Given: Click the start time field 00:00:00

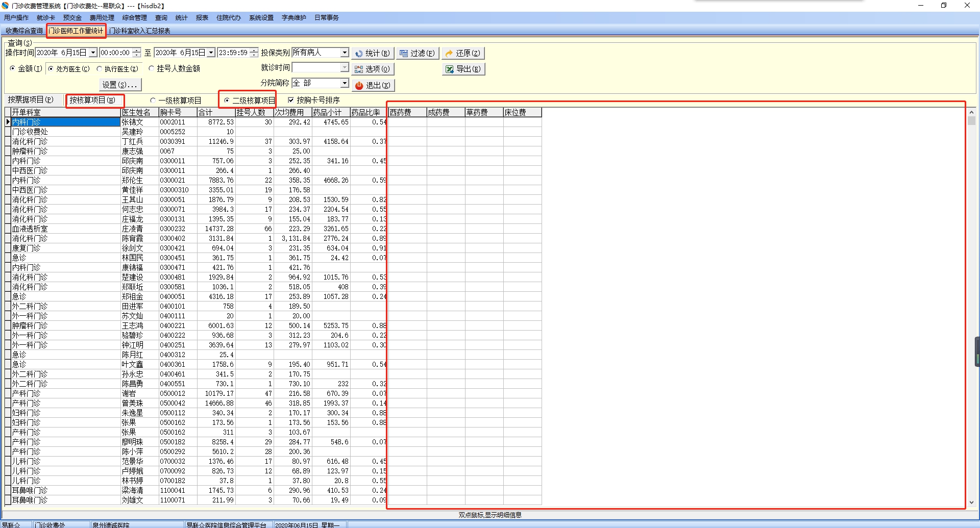Looking at the screenshot, I should tap(115, 53).
